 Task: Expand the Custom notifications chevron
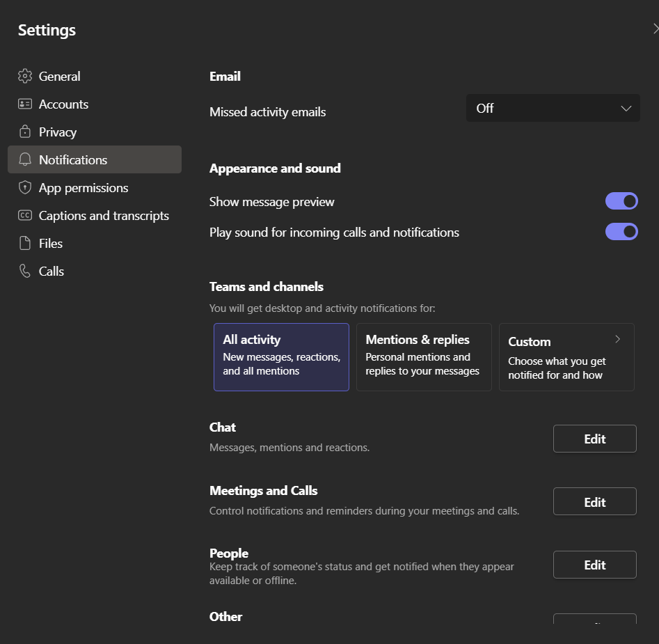coord(617,339)
